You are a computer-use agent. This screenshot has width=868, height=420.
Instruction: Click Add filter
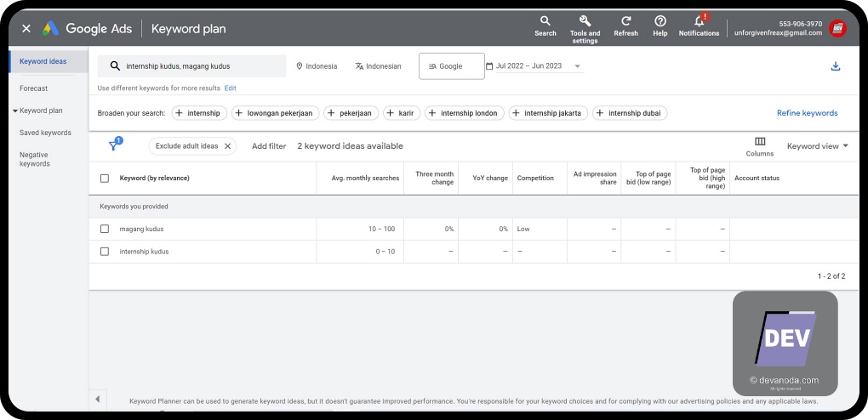(269, 146)
